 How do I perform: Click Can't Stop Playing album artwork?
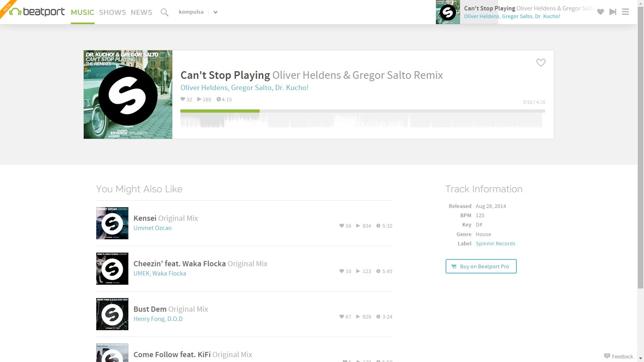click(128, 95)
